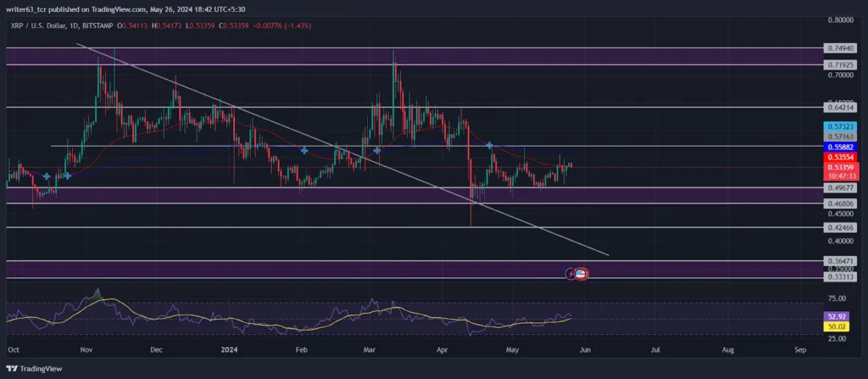The image size is (868, 379).
Task: Click the US flag economic event icon
Action: coord(581,273)
